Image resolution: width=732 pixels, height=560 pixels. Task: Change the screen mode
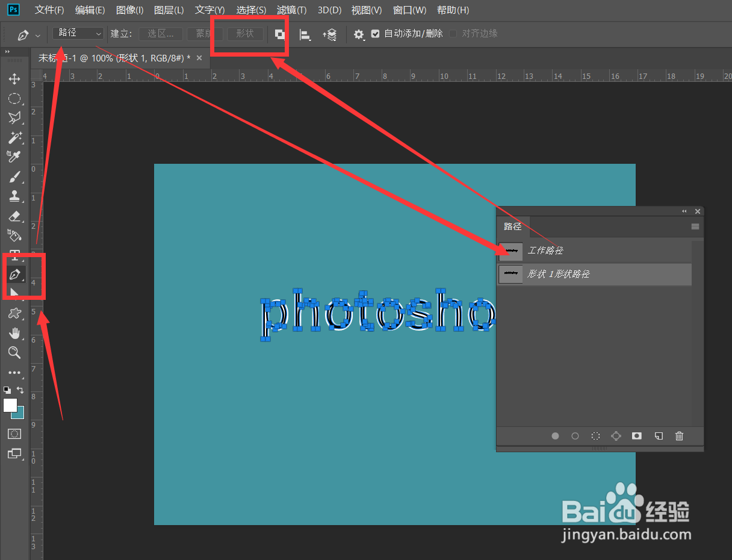point(14,453)
